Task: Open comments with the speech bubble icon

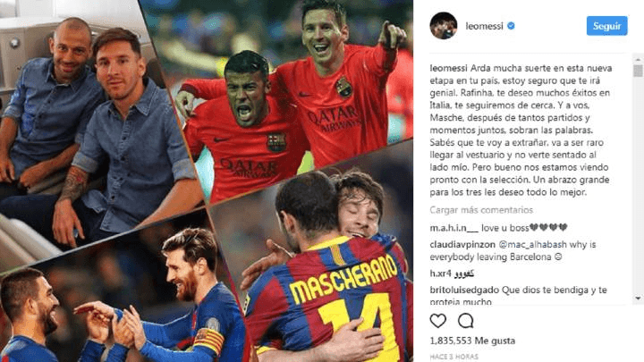Action: tap(466, 321)
